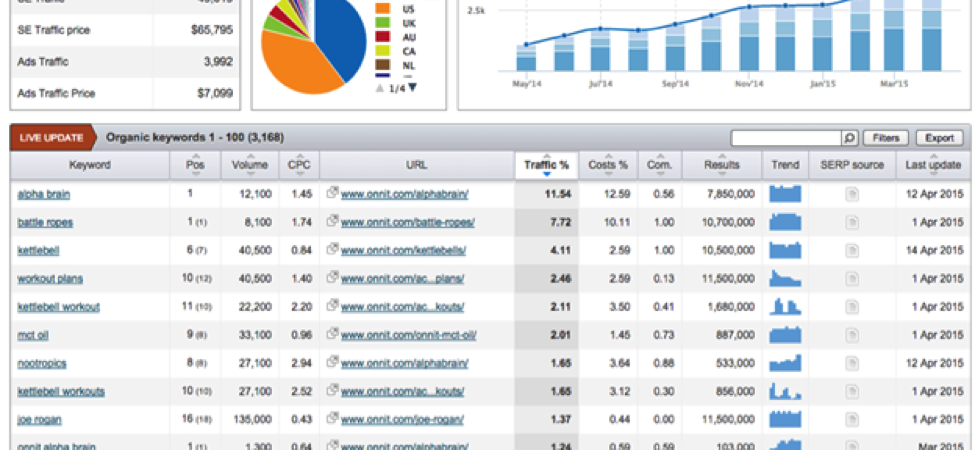
Task: Click the UK green legend swatch
Action: tap(383, 23)
